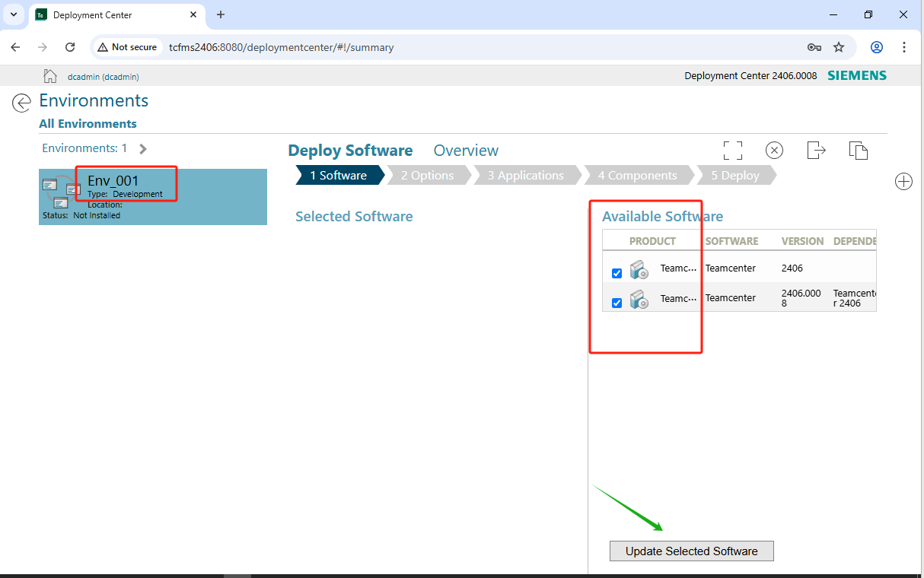Uncheck the Teamcenter 2406.0008 checkbox

coord(617,303)
